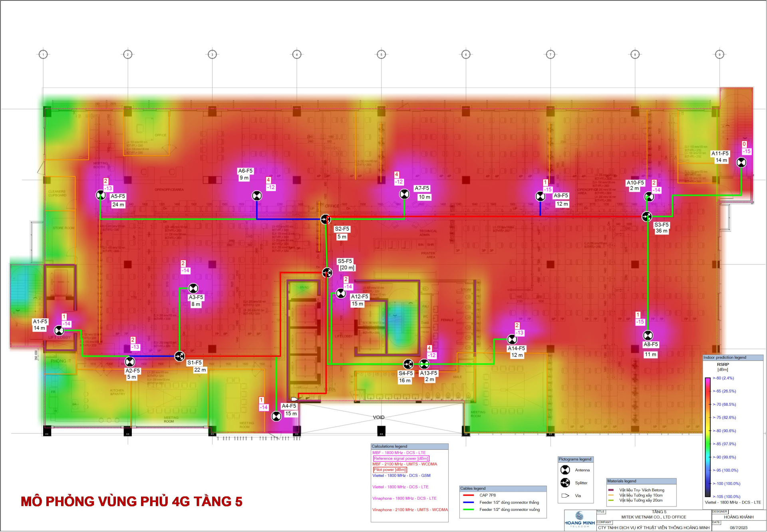This screenshot has height=532, width=767.
Task: Click the A3-F5 antenna symbol
Action: [x=193, y=288]
